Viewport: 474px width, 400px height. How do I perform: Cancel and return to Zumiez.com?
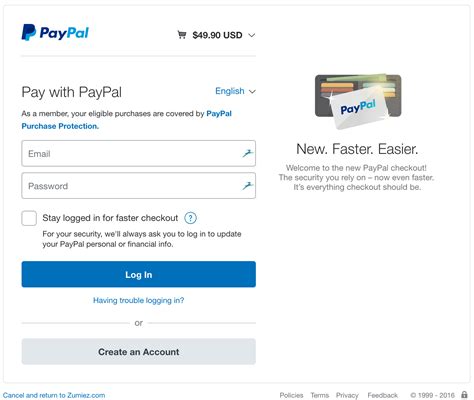[x=54, y=395]
